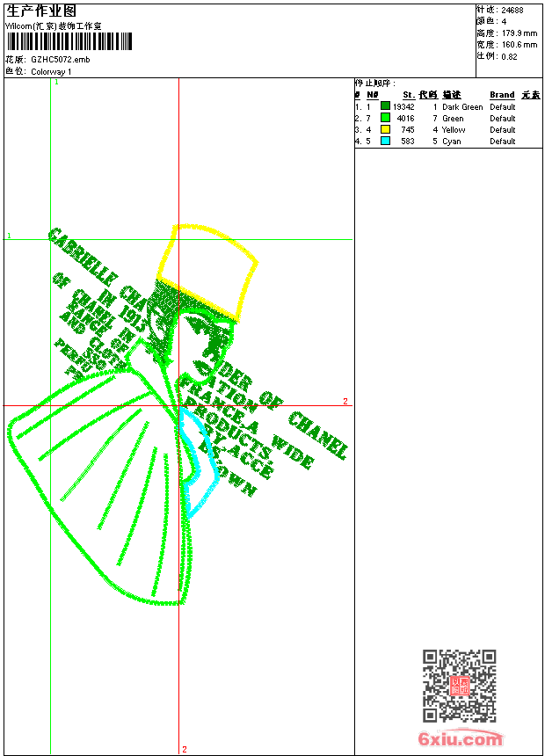
Task: Click the 'GABRIELLE' embroidered text
Action: pos(83,257)
